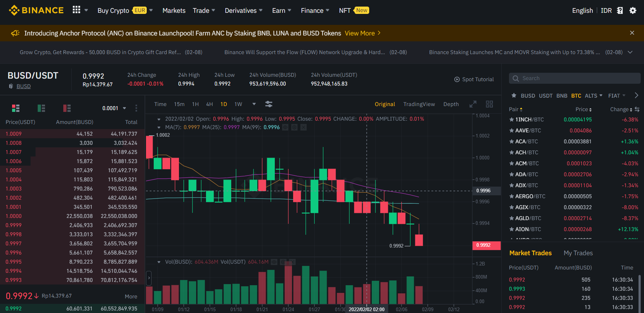Image resolution: width=644 pixels, height=313 pixels.
Task: Open the order book more options menu
Action: [136, 108]
